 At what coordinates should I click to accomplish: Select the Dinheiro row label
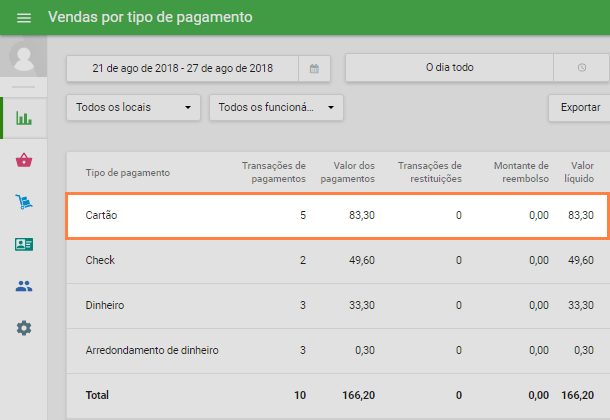105,305
